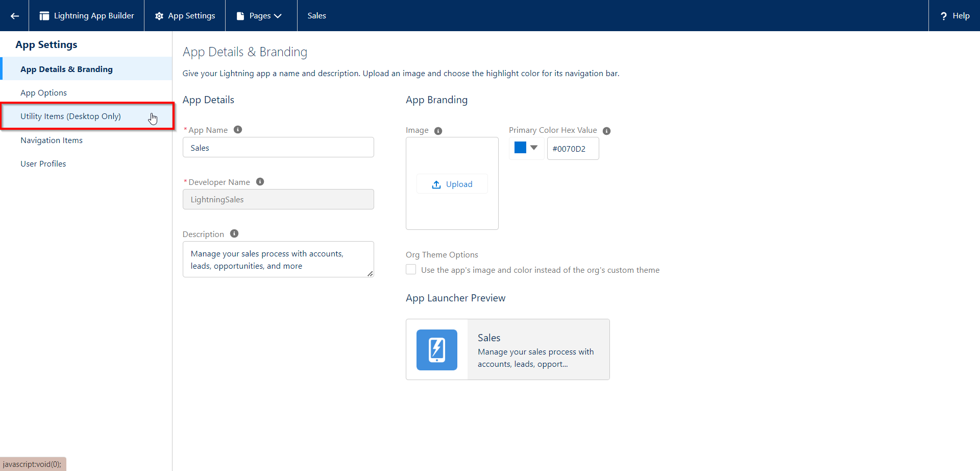Click the Description text area
980x471 pixels.
click(x=278, y=260)
